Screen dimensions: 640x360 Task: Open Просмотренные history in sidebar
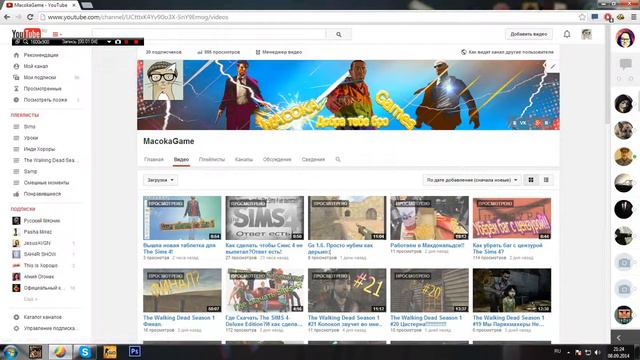[42, 89]
